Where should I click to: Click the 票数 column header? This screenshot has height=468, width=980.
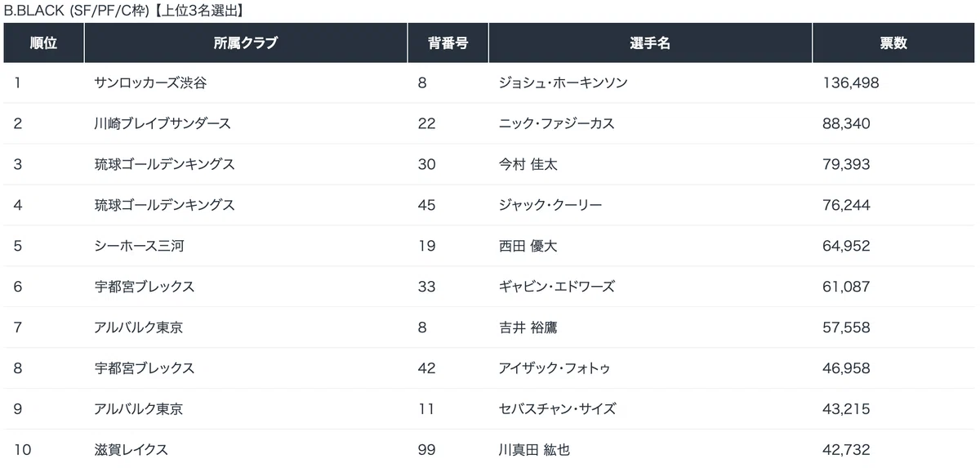click(x=893, y=43)
